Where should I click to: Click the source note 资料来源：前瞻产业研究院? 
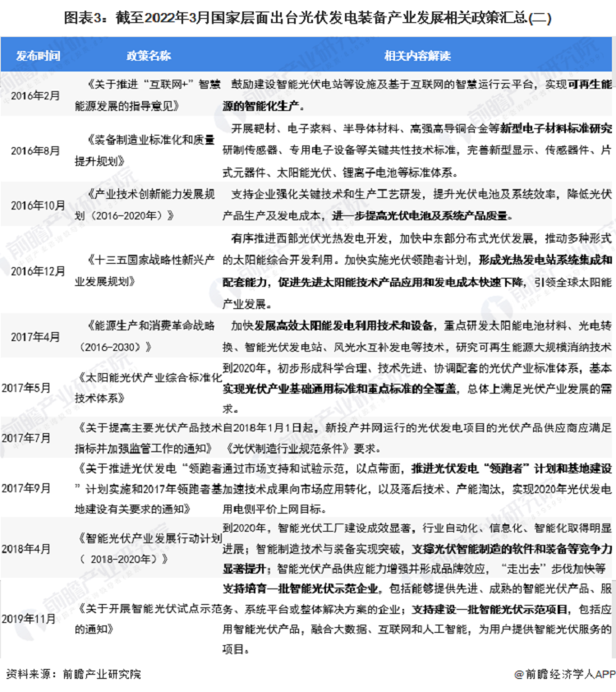click(x=74, y=674)
